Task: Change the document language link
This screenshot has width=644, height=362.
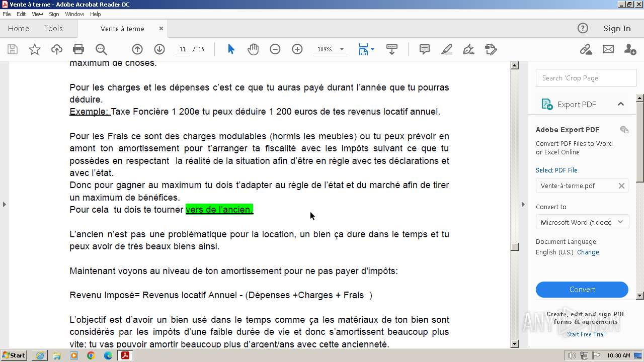Action: click(x=588, y=252)
